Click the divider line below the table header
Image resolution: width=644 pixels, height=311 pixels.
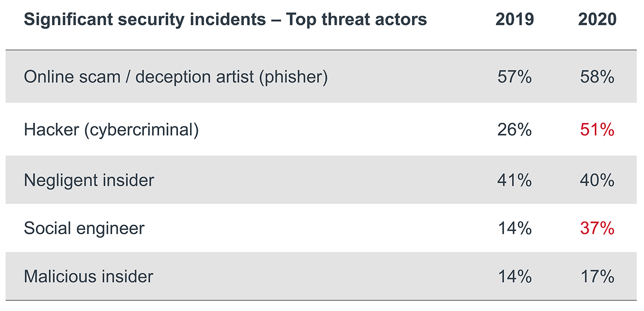[x=322, y=50]
